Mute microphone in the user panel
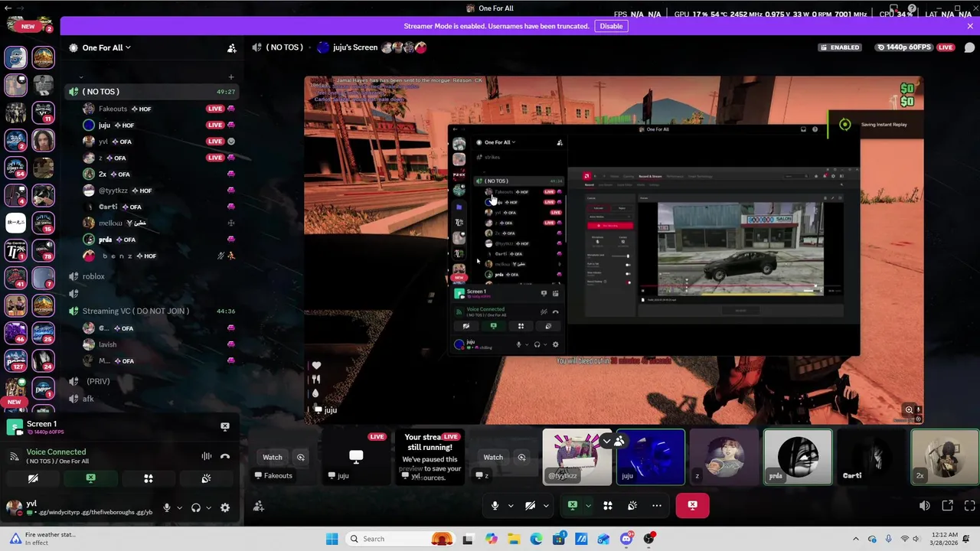The image size is (980, 551). click(167, 507)
